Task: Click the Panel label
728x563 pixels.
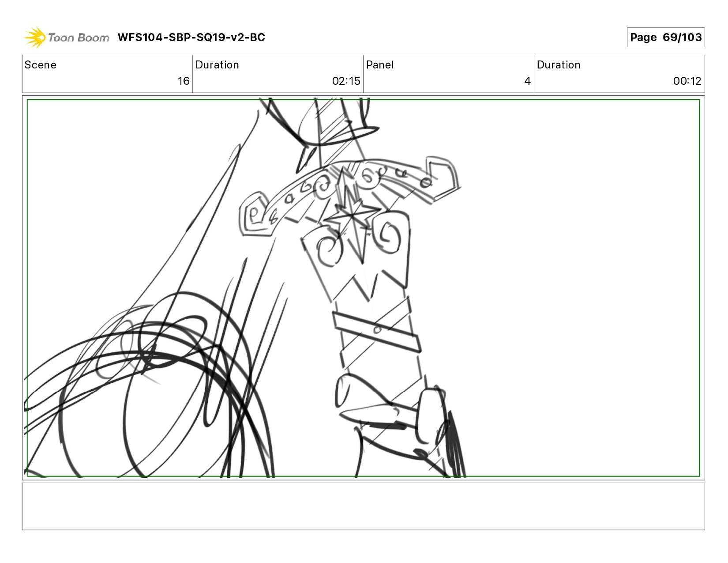Action: pyautogui.click(x=380, y=65)
